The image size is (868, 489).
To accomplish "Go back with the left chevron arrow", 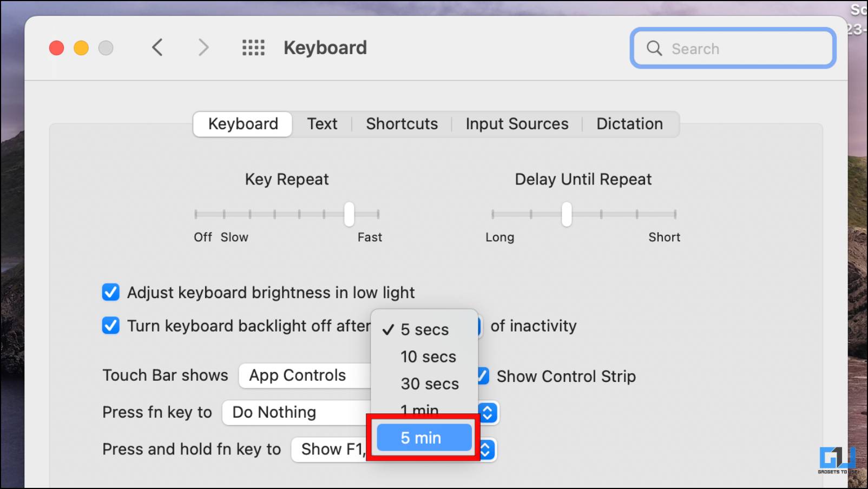I will click(x=157, y=48).
